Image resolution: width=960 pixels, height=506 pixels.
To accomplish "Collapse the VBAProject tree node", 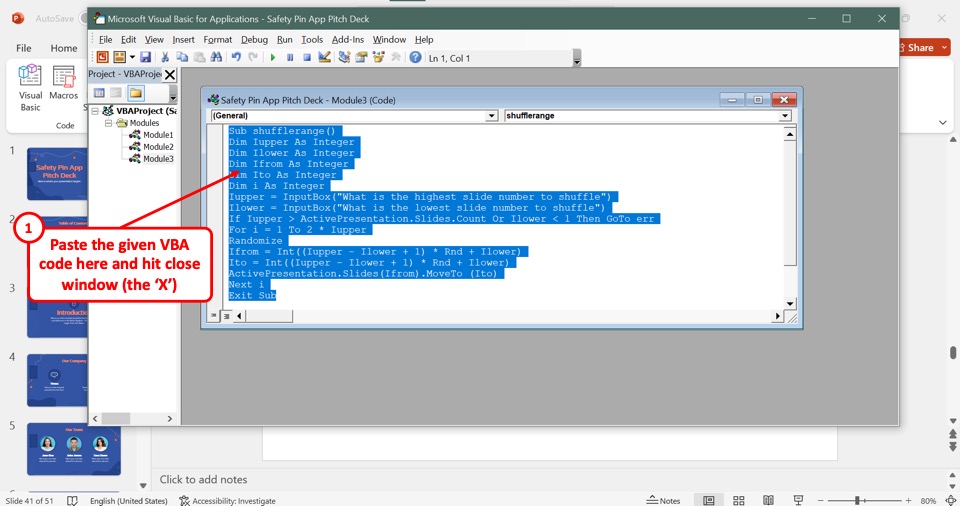I will coord(96,111).
